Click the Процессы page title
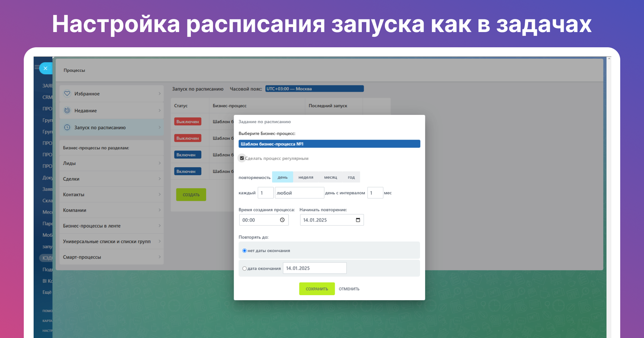This screenshot has width=644, height=338. 74,70
